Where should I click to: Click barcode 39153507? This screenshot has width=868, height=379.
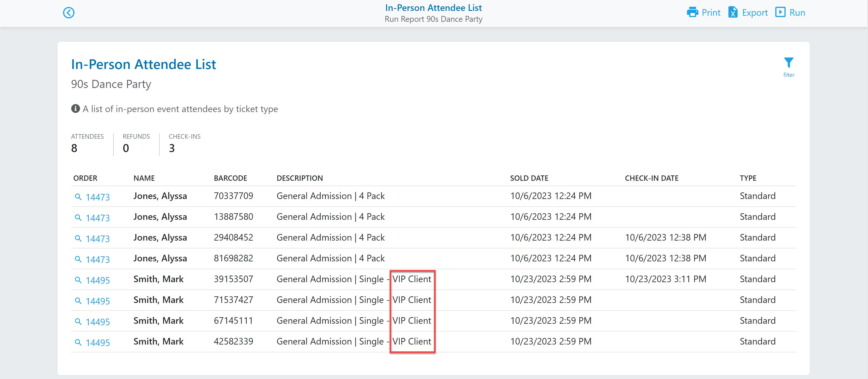tap(233, 279)
